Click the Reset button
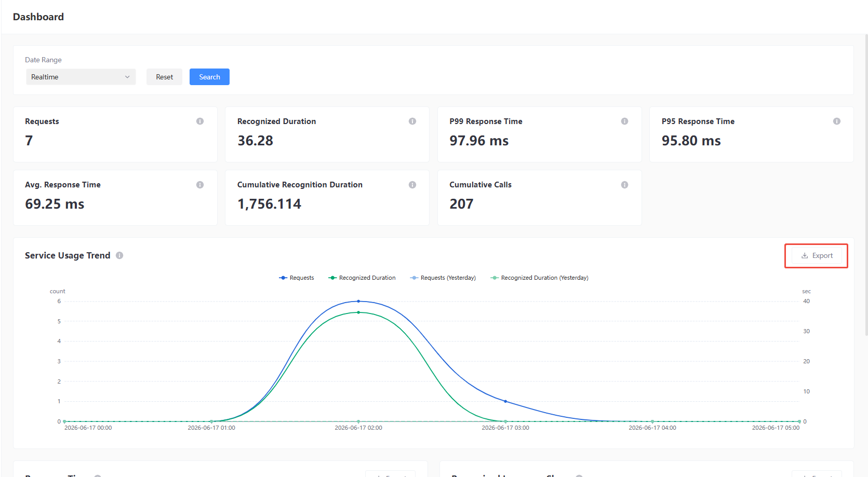 [164, 77]
